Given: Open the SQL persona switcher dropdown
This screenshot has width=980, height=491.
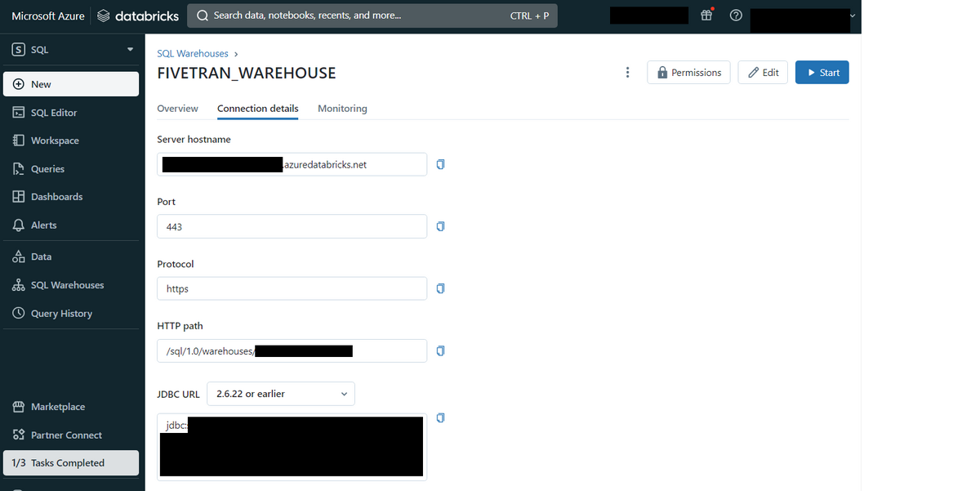Looking at the screenshot, I should (72, 49).
